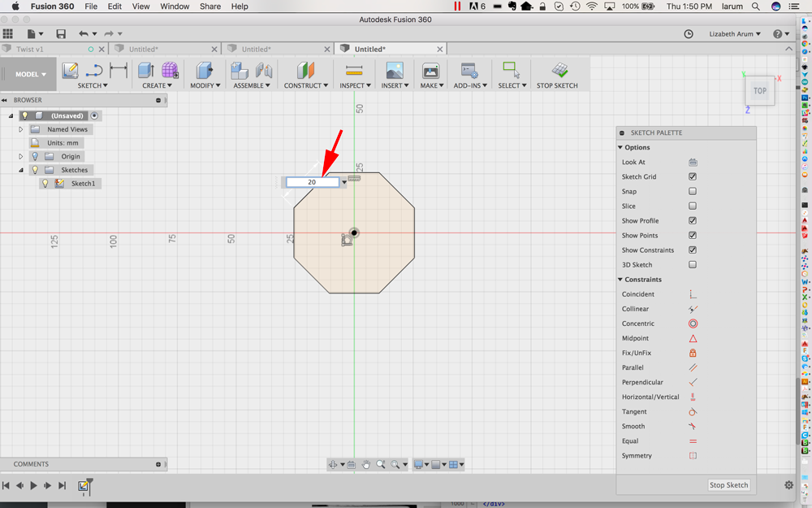
Task: Select the Extrude tool icon
Action: (x=146, y=71)
